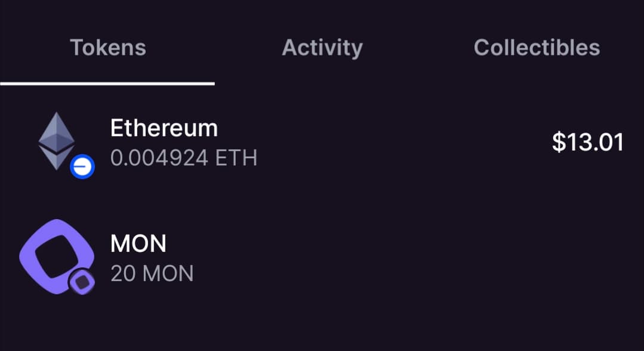Viewport: 644px width, 351px height.
Task: Select the Ethereum token name
Action: 164,128
